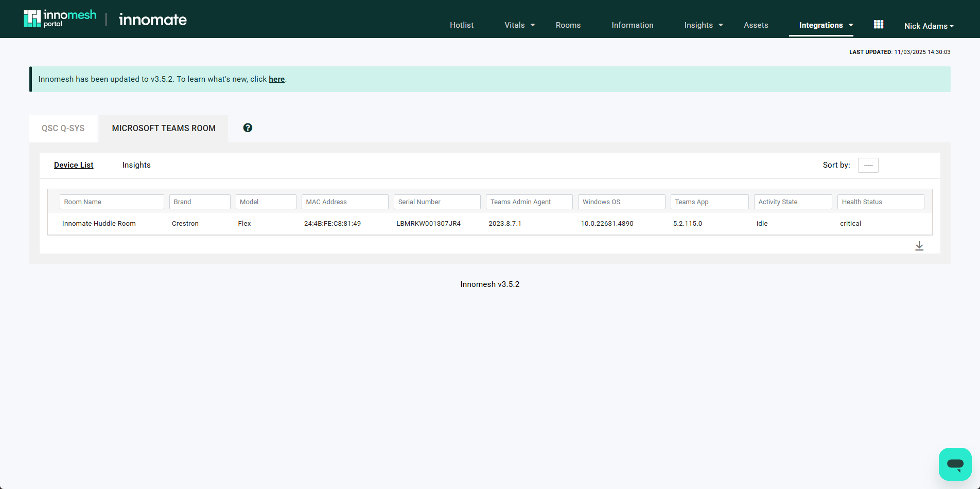Switch to the Insights sub-tab
The image size is (980, 489).
pyautogui.click(x=136, y=165)
